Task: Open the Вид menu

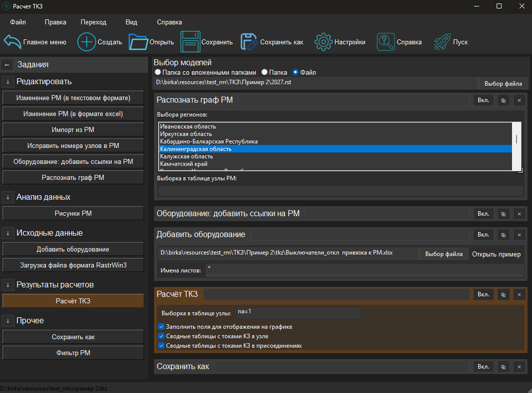Action: (131, 22)
